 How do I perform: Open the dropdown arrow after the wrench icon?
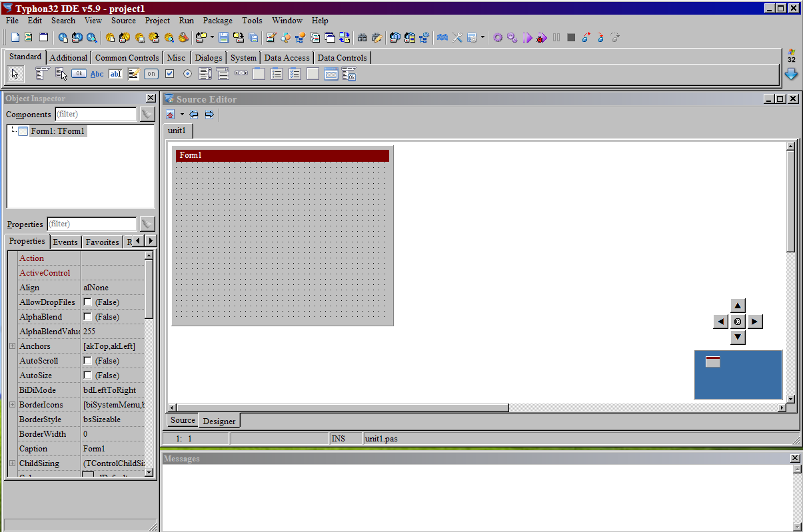click(x=482, y=37)
